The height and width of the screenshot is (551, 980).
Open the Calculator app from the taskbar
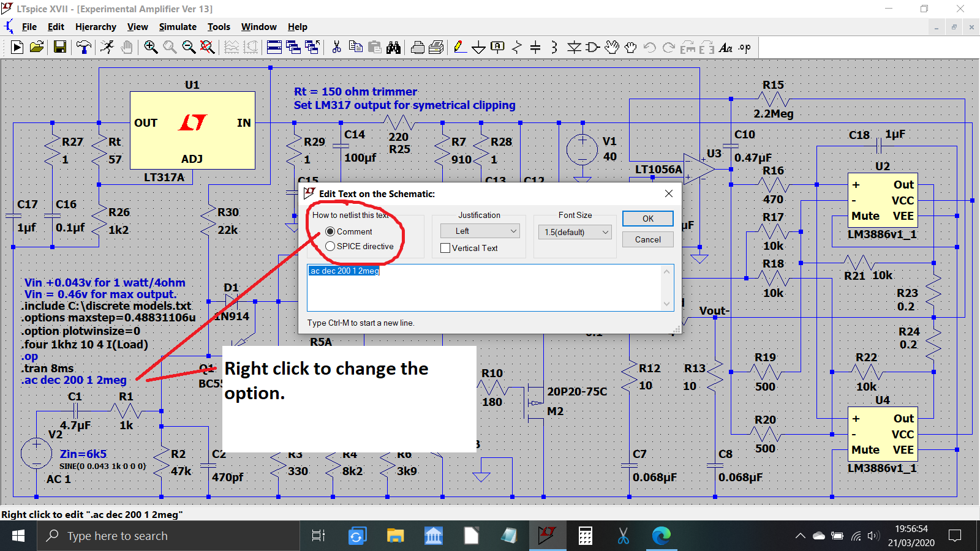586,536
